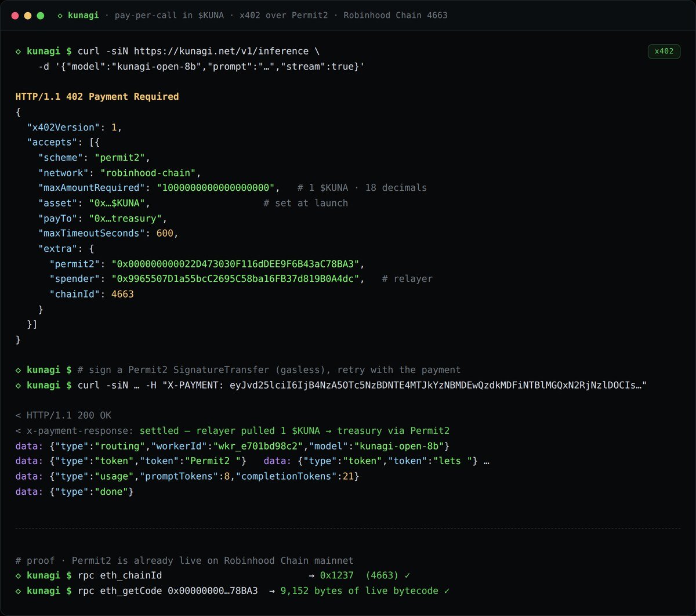Click the "rpc eth_chainId" command
The width and height of the screenshot is (696, 616).
[119, 575]
